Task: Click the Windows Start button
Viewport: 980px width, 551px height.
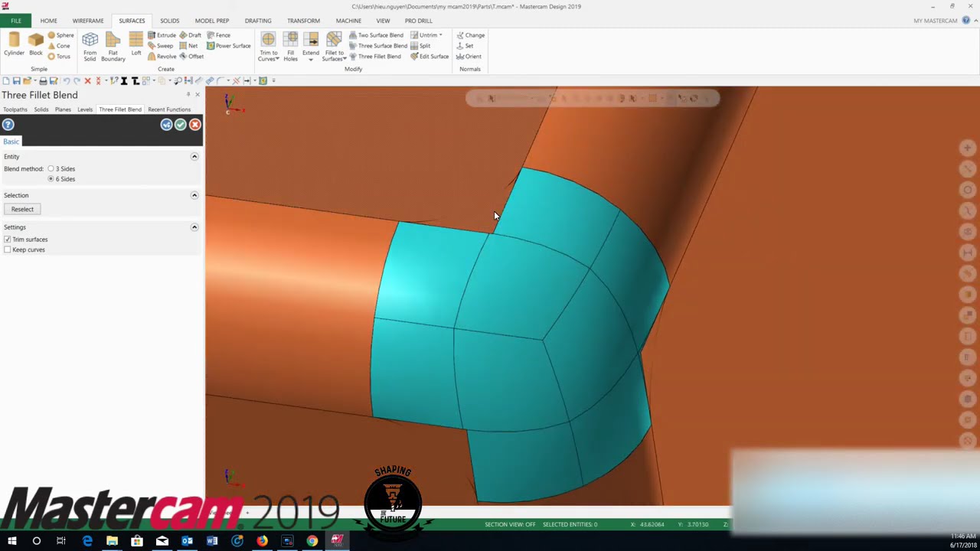Action: tap(11, 541)
